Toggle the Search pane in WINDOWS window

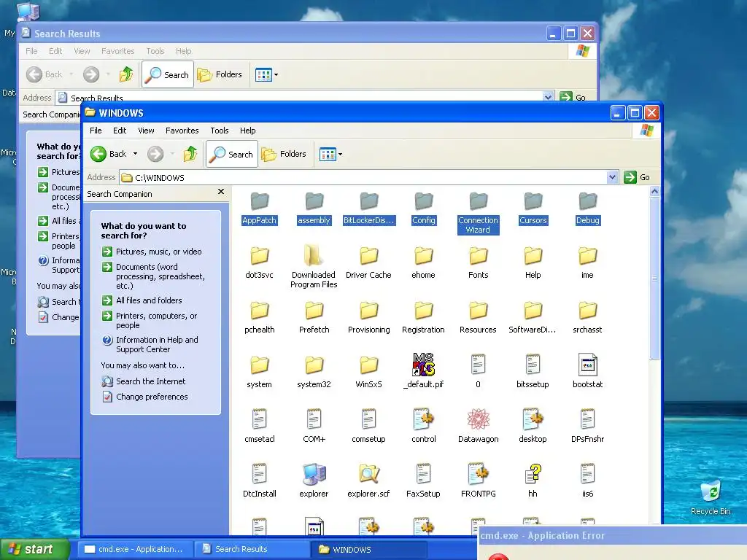pyautogui.click(x=232, y=154)
